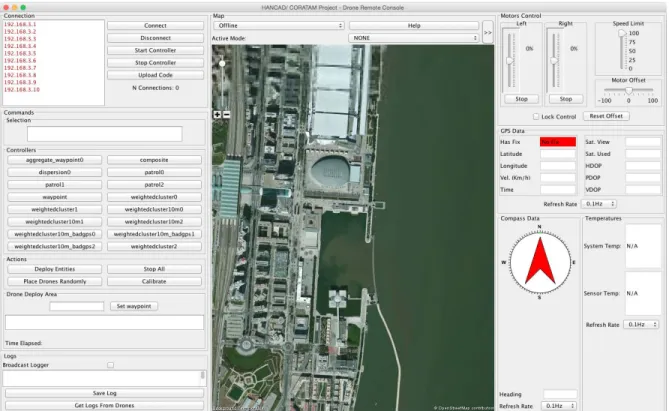
Task: Select 192.168.3.1 in connection list
Action: coord(20,24)
